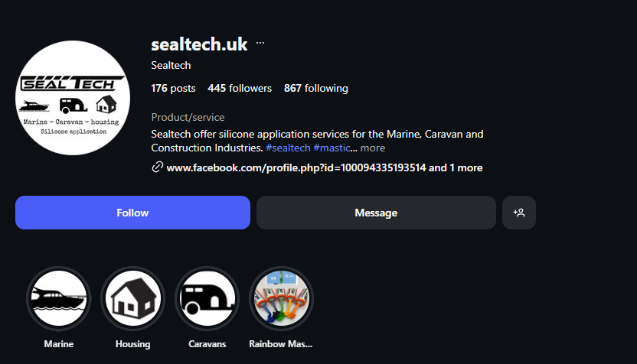
Task: Open the three-dots options menu beside sealtech.uk
Action: pos(260,44)
